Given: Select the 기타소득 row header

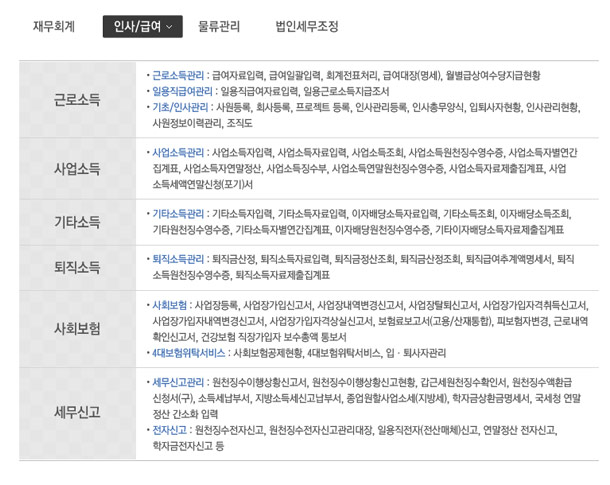Looking at the screenshot, I should (x=77, y=222).
